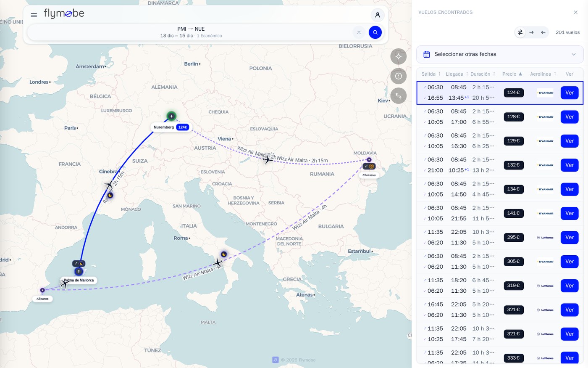The width and height of the screenshot is (588, 368).
Task: Select the round-trip arrows filter
Action: point(520,32)
